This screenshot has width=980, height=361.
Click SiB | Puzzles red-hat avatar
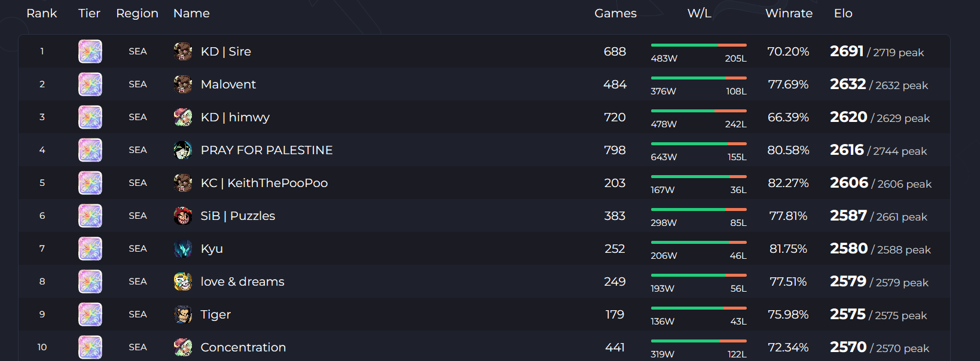point(183,216)
